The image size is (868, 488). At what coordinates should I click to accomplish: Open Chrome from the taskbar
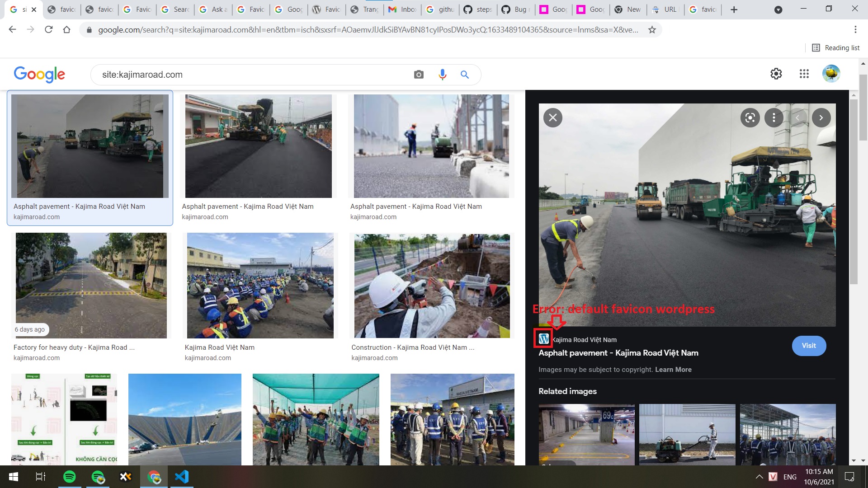pos(154,477)
